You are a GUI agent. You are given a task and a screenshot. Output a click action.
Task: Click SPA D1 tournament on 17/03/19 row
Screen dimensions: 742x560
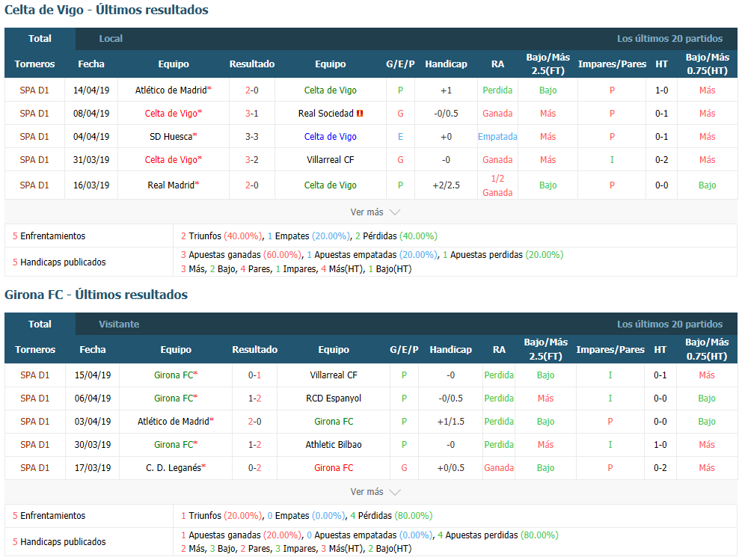tap(34, 468)
